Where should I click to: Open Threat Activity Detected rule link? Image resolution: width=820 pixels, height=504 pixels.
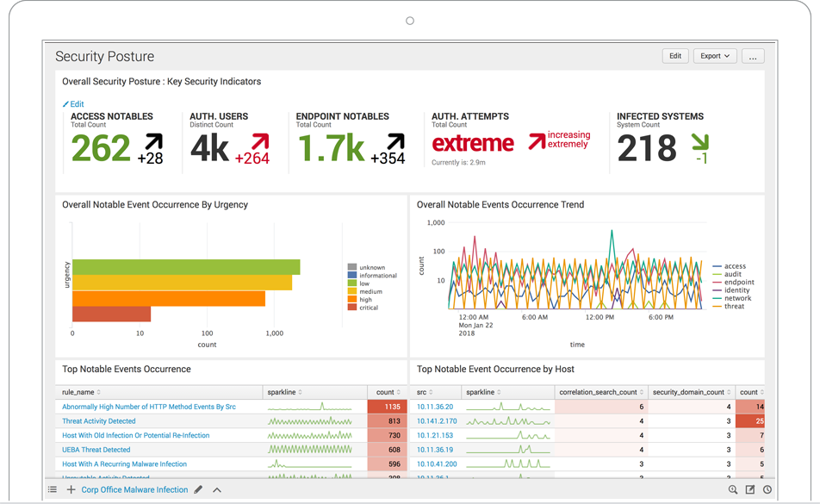coord(99,421)
